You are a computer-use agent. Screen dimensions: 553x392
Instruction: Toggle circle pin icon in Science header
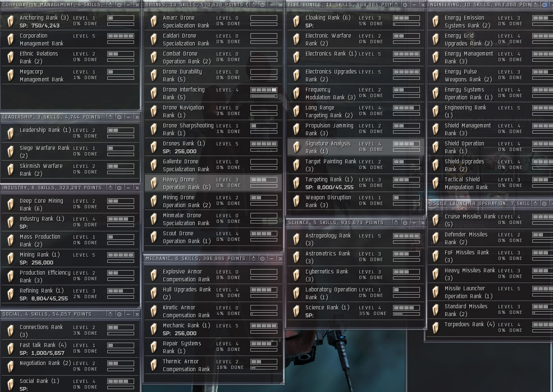405,222
